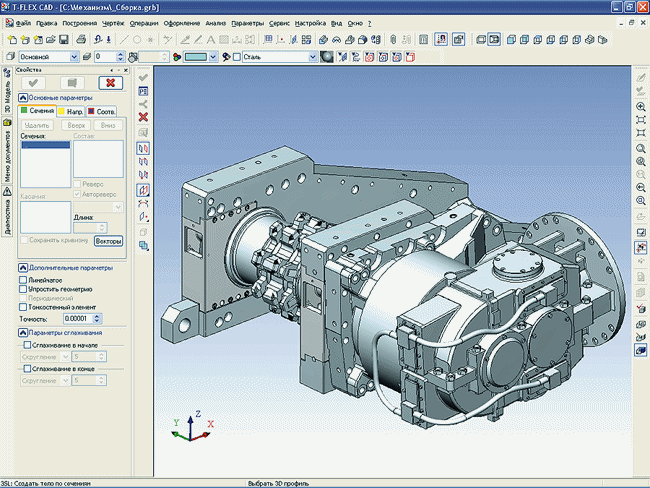650x488 pixels.
Task: Select the Hatch fill tool
Action: pyautogui.click(x=224, y=40)
